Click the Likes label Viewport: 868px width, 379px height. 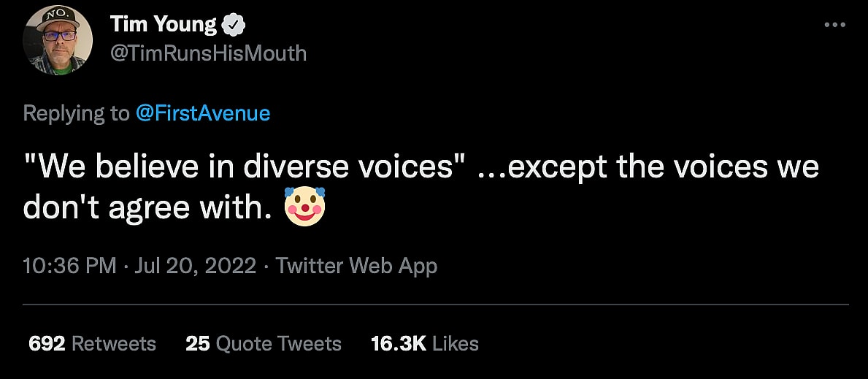tap(456, 344)
